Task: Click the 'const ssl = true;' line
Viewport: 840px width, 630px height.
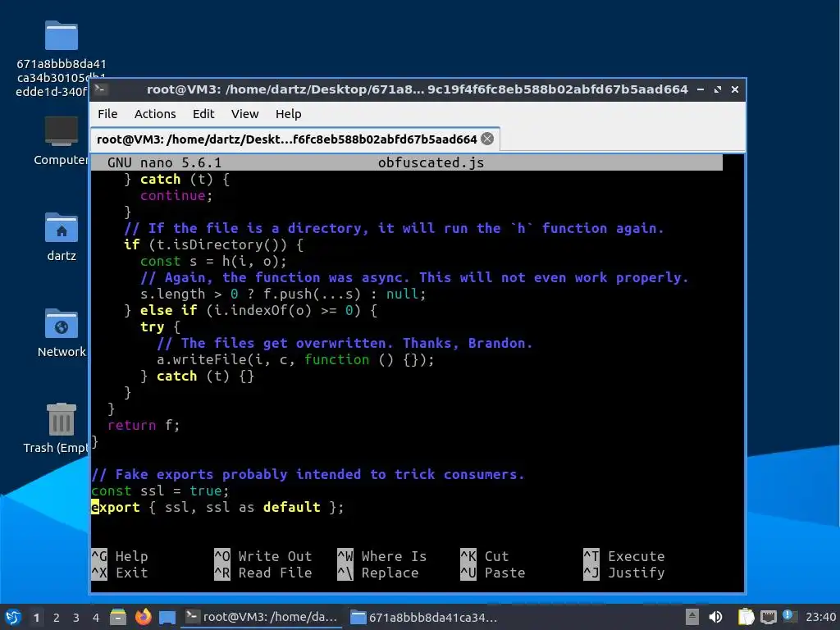Action: [x=160, y=491]
